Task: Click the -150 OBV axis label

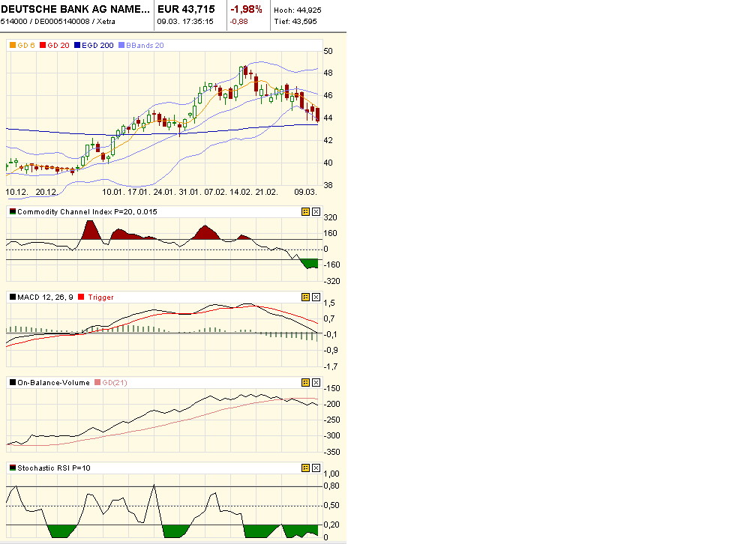Action: 331,388
